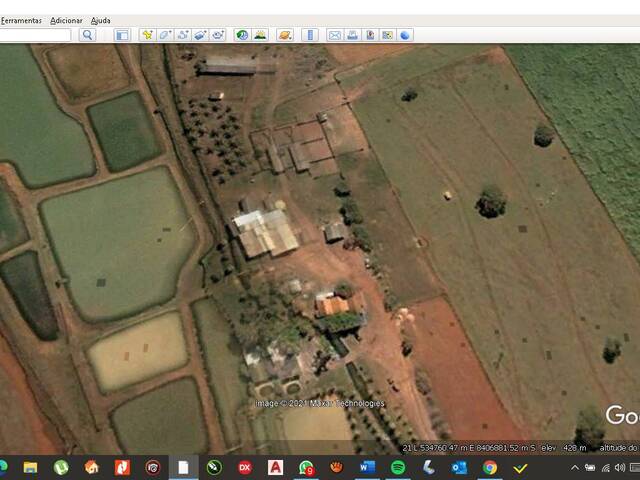Click the search input field
The height and width of the screenshot is (480, 640).
coord(35,35)
